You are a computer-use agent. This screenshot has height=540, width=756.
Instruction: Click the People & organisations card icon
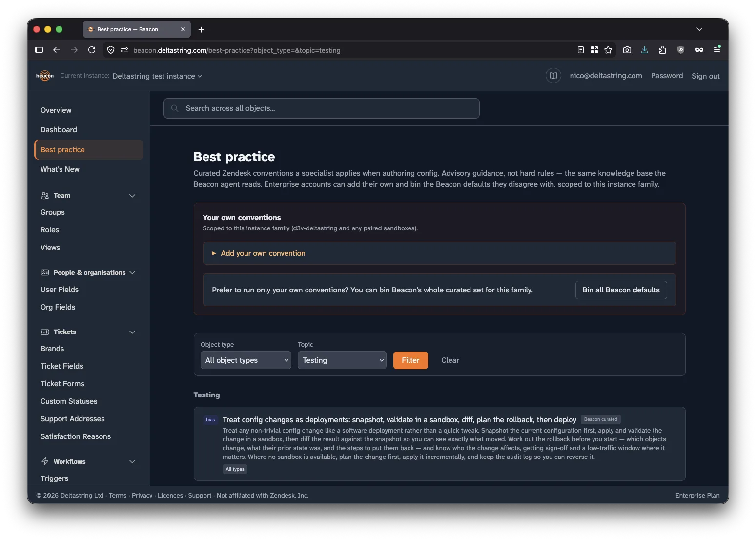(45, 272)
